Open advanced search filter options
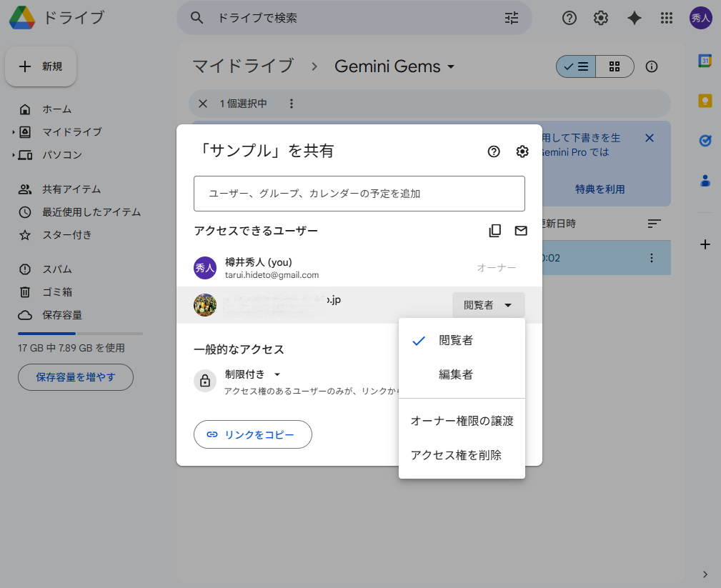721x588 pixels. pos(511,18)
